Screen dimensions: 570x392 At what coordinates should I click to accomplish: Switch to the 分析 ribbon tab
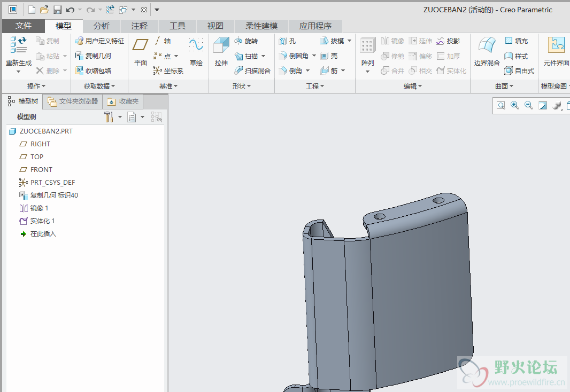click(102, 26)
